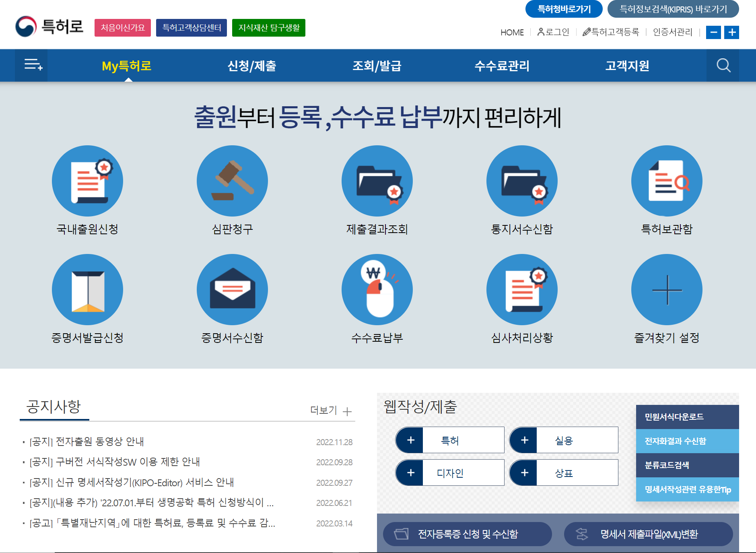Open the 증명서수신함 envelope icon
756x553 pixels.
[x=232, y=289]
